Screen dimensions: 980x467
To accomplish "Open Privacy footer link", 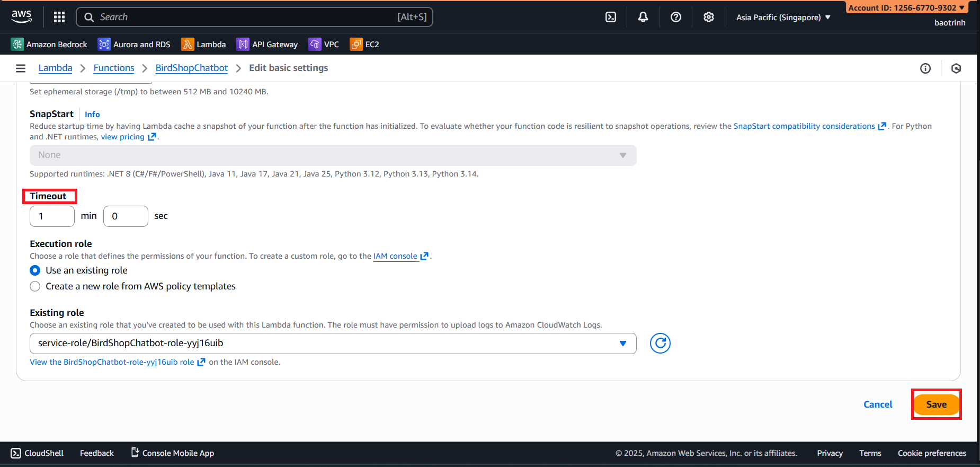I will [x=830, y=453].
